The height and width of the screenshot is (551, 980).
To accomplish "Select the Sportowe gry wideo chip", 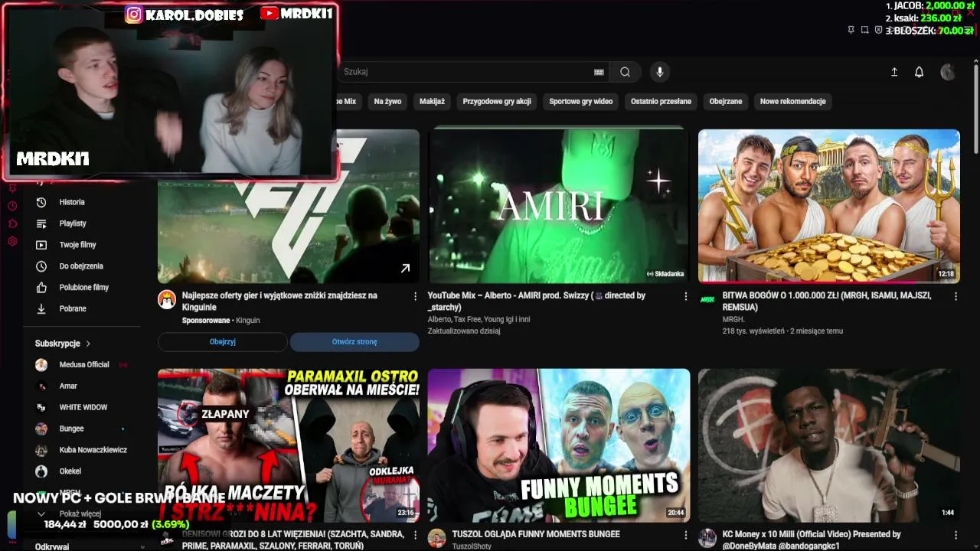I will pos(580,101).
